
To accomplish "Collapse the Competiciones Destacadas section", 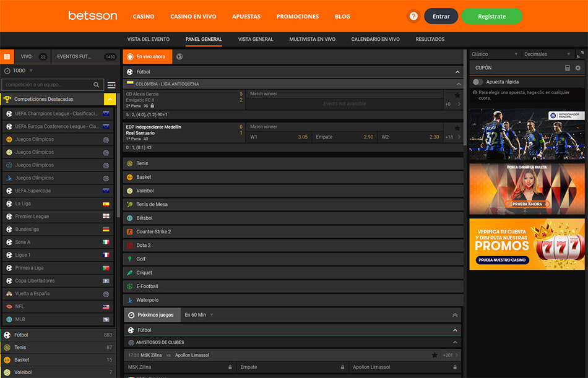I will pyautogui.click(x=110, y=99).
